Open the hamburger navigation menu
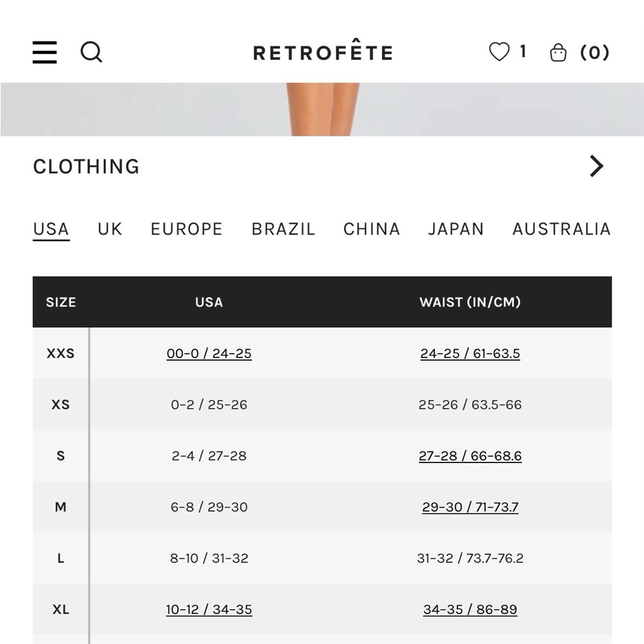This screenshot has width=644, height=644. (x=44, y=52)
